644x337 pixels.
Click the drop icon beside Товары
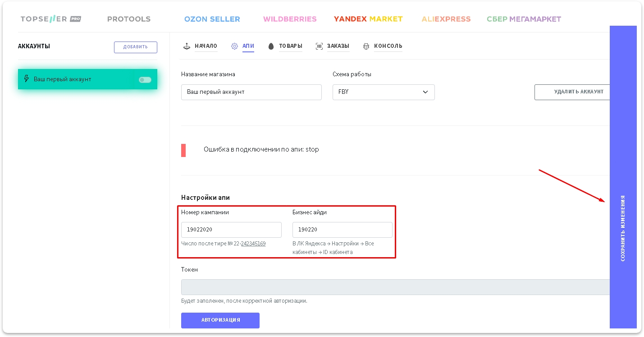(x=271, y=46)
